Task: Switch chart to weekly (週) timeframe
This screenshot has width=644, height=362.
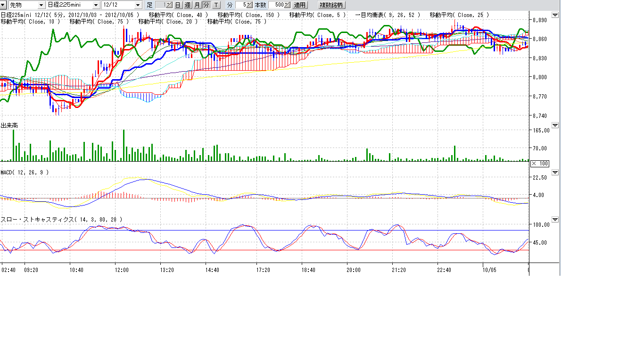Action: click(x=187, y=5)
